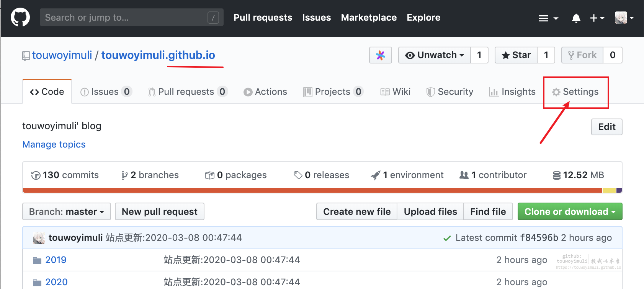This screenshot has width=644, height=289.
Task: Focus the 'Search or jump to...' field
Action: coord(132,18)
